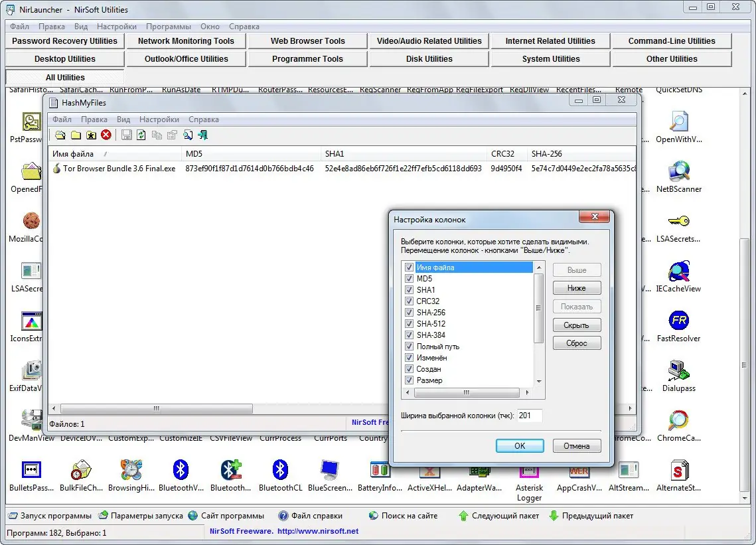Screen dimensions: 756x545
Task: Cancel column settings with 'Отмена'
Action: pyautogui.click(x=577, y=445)
